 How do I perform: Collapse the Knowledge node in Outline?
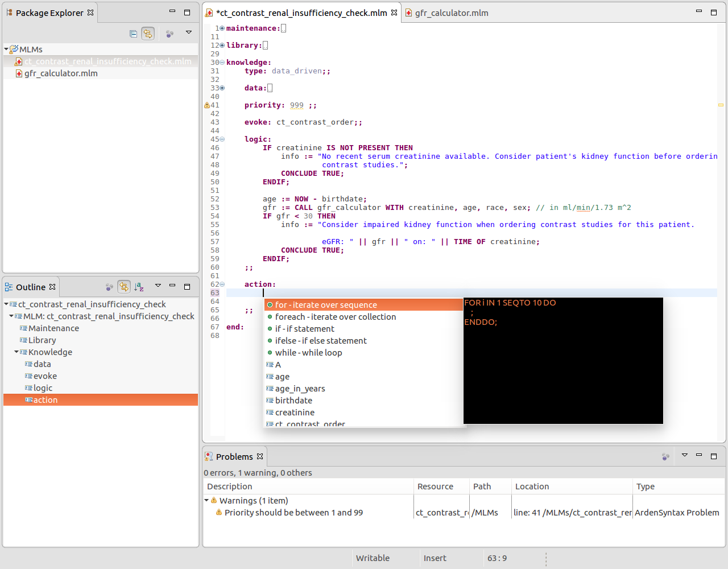(16, 352)
